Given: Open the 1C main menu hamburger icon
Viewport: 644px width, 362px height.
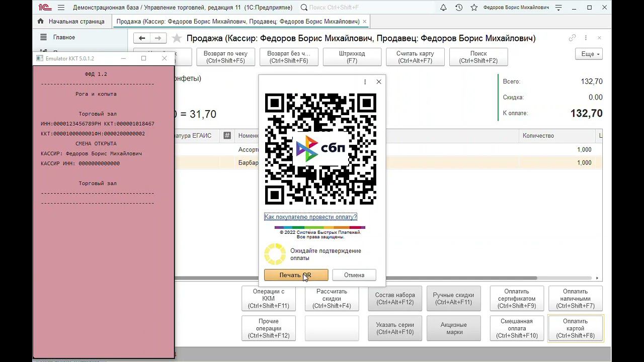Looking at the screenshot, I should point(61,8).
